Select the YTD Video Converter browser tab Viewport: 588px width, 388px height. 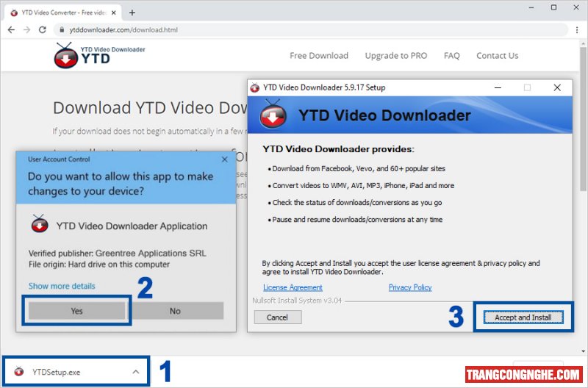[x=62, y=12]
